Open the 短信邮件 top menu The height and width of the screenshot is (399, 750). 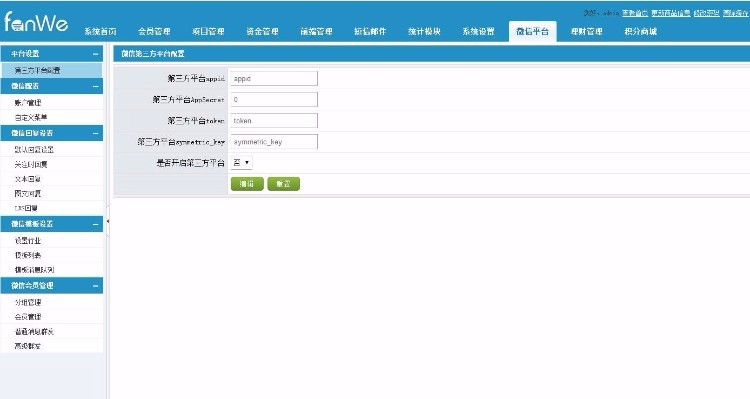coord(370,32)
